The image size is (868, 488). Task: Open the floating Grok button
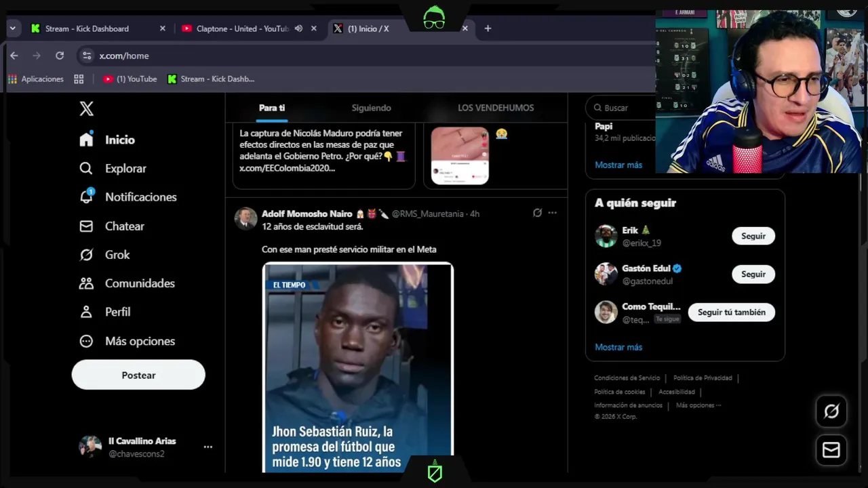(831, 411)
